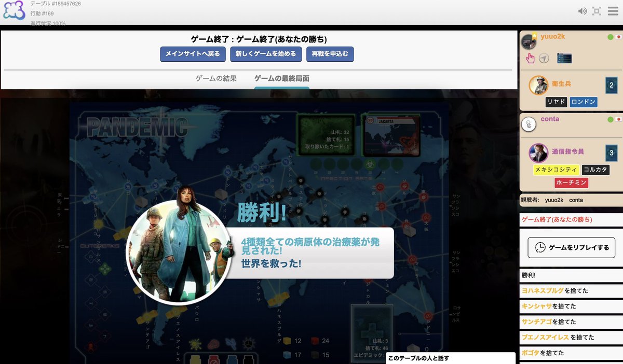This screenshot has height=364, width=623.
Task: Click the red disease cure status icon
Action: pos(213,344)
